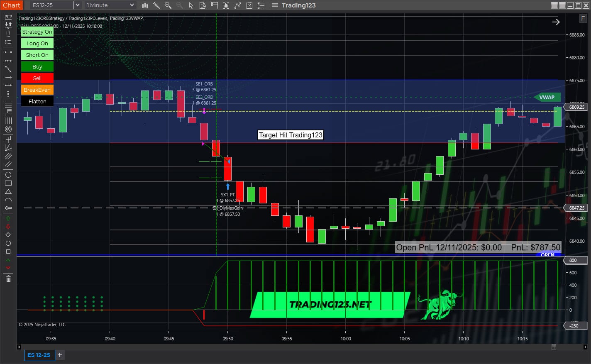Open the Chart menu
The height and width of the screenshot is (364, 591).
[11, 5]
